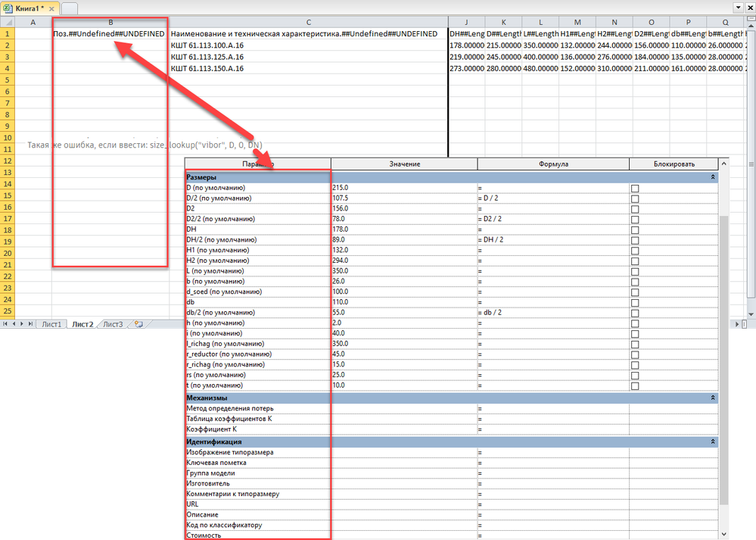Open the Лист3 sheet tab

coord(113,324)
